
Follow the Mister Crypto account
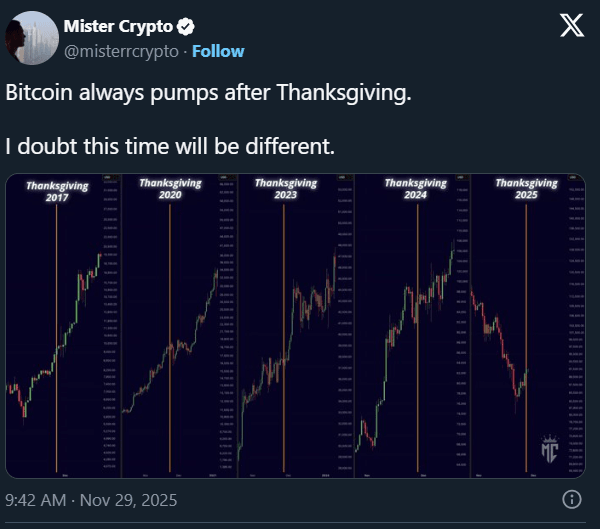coord(218,50)
